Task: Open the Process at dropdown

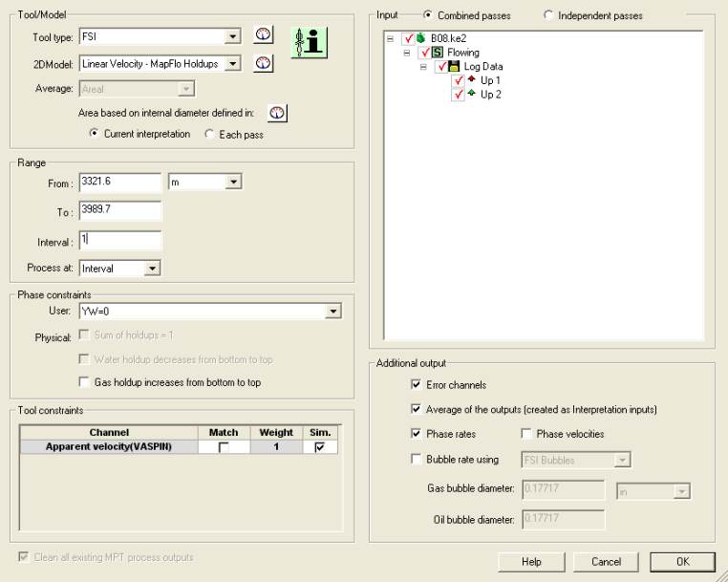Action: [151, 269]
